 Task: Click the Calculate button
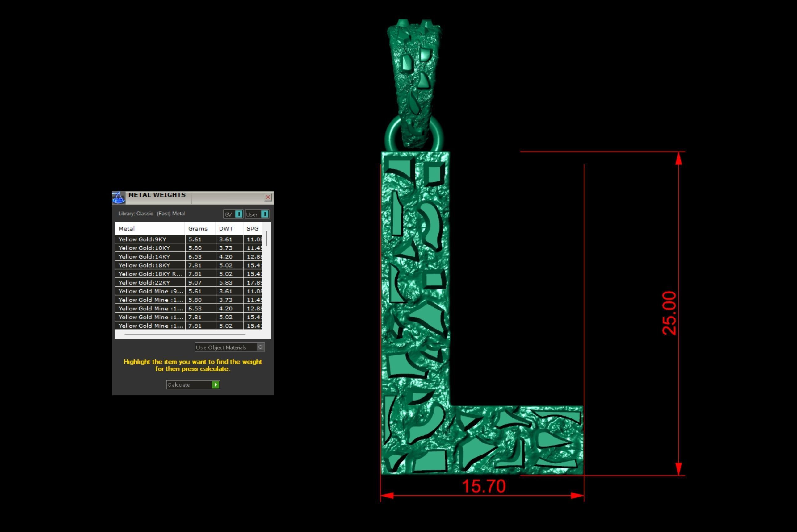point(193,384)
